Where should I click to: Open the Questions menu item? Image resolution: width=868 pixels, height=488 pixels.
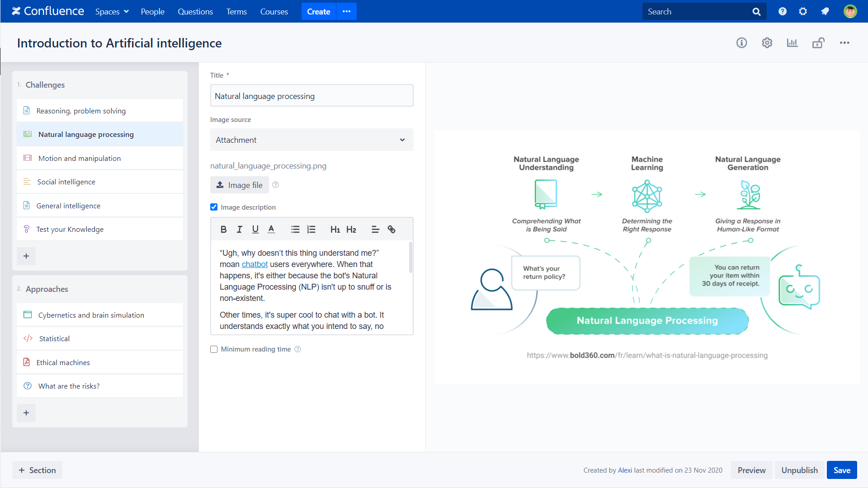coord(195,11)
